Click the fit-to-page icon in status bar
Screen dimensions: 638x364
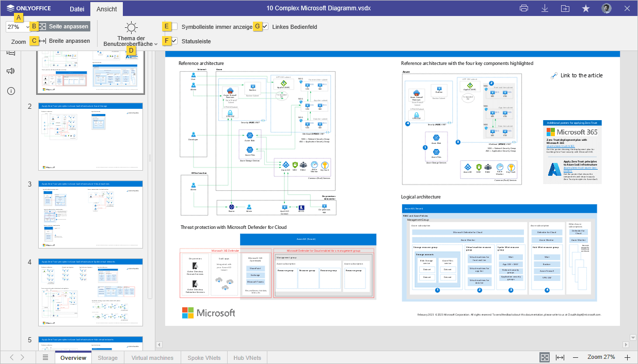coord(545,357)
